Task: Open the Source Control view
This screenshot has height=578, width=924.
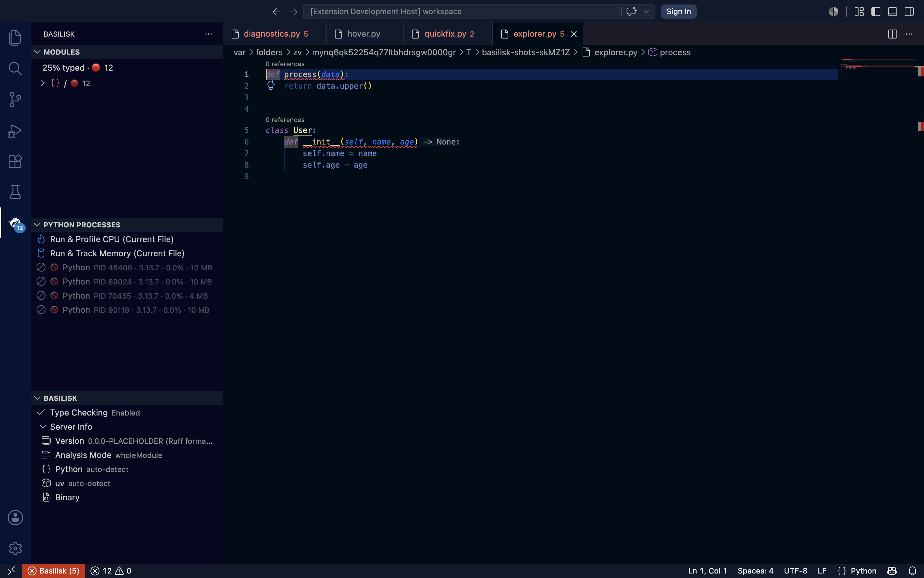Action: click(x=15, y=100)
